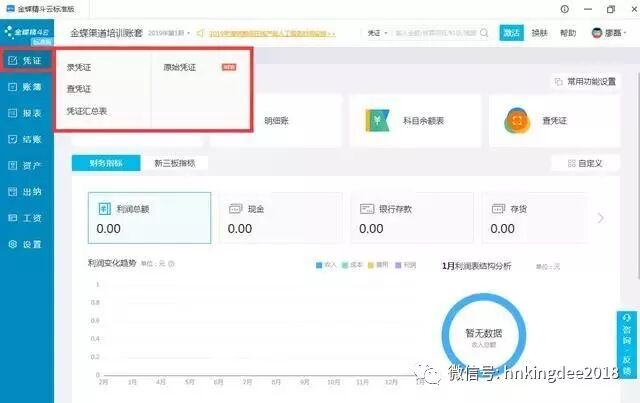This screenshot has height=403, width=640.
Task: Open the 出纳 sidebar menu
Action: 26,191
